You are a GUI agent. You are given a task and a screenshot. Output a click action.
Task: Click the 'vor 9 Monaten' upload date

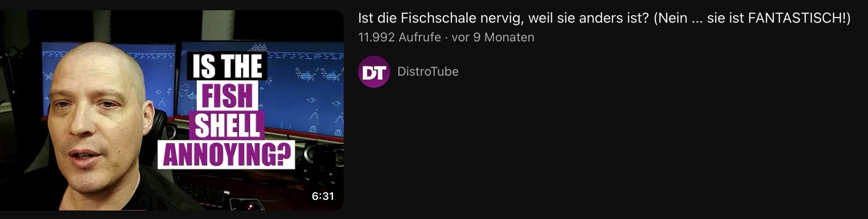(493, 37)
